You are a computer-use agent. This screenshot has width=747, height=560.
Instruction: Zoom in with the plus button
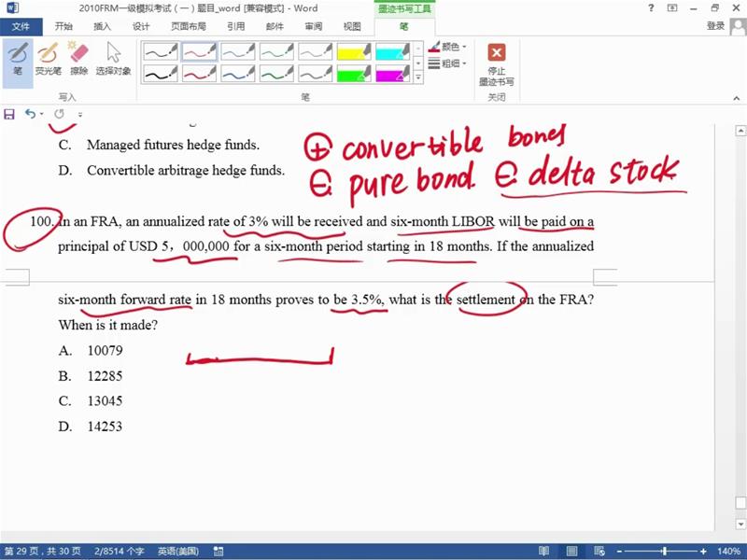(x=703, y=552)
